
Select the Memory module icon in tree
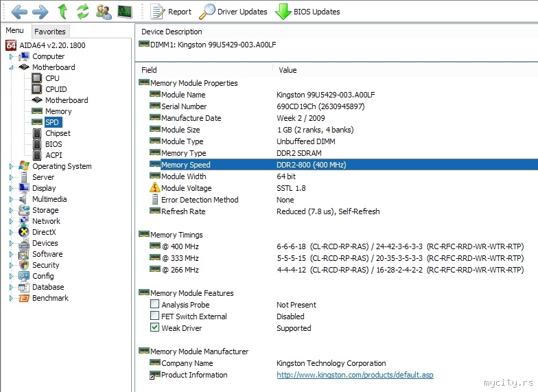[37, 111]
